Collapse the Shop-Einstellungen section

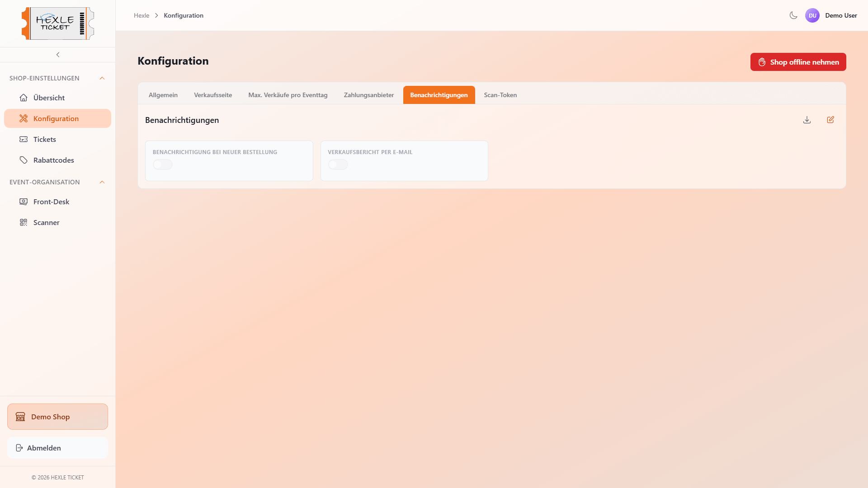(102, 78)
